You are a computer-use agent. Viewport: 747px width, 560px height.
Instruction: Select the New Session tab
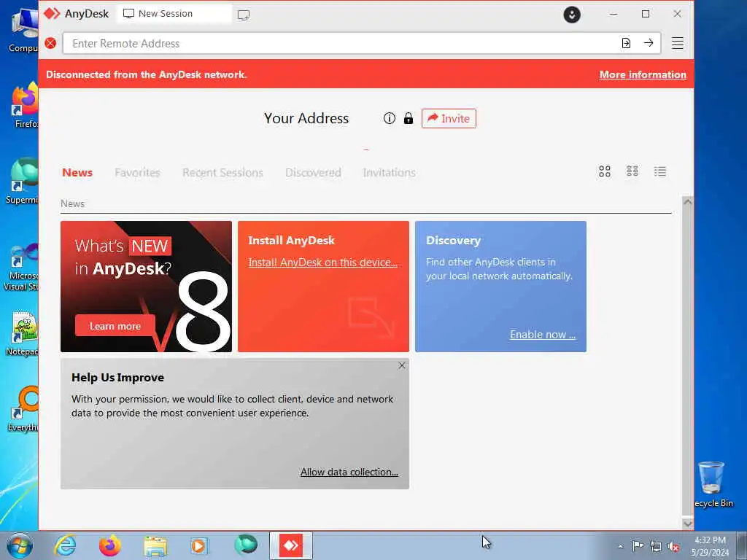pos(175,14)
